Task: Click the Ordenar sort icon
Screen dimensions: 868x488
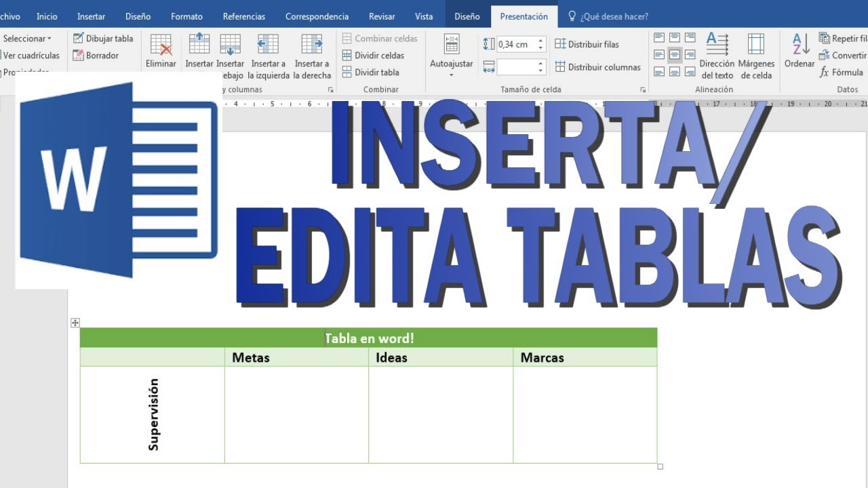Action: [800, 44]
